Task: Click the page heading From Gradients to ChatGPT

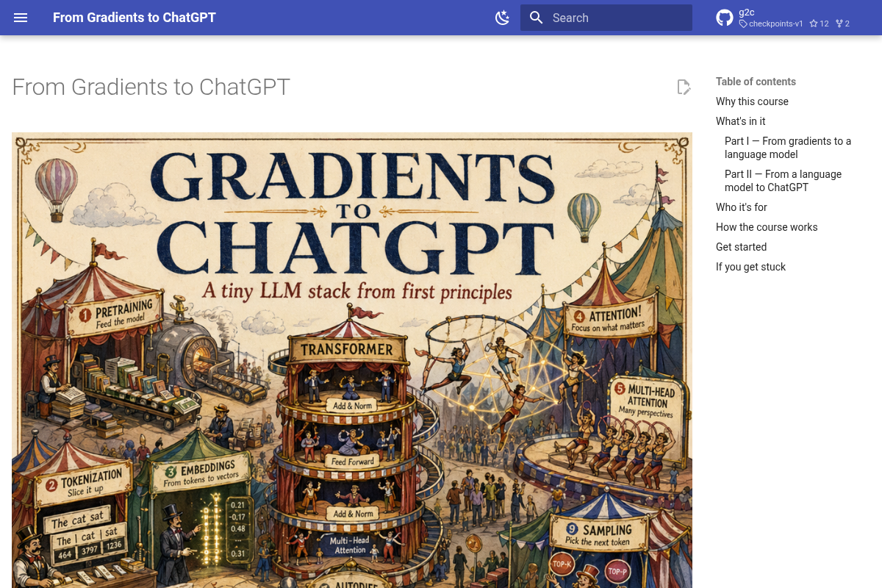Action: (x=151, y=87)
